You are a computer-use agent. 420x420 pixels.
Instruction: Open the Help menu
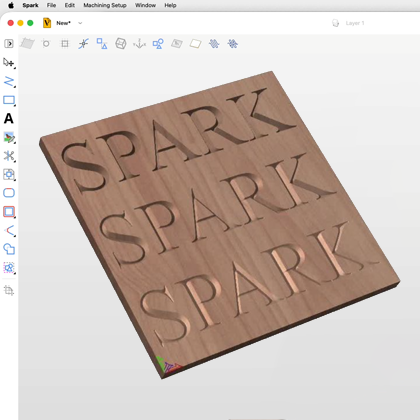tap(170, 5)
